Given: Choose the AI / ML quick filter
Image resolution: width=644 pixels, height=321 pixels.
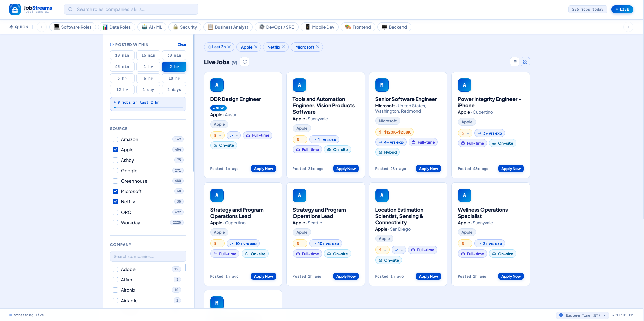Looking at the screenshot, I should pos(152,27).
